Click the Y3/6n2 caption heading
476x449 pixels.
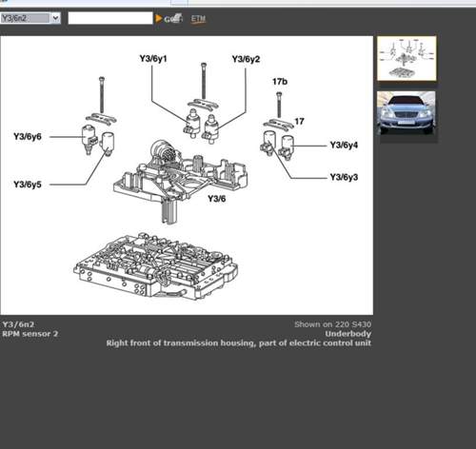(x=18, y=324)
